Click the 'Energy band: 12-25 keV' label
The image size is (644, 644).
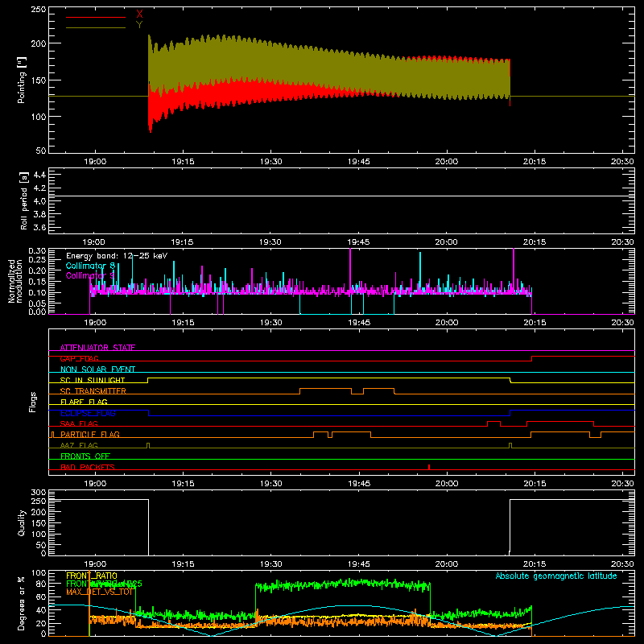coord(117,256)
